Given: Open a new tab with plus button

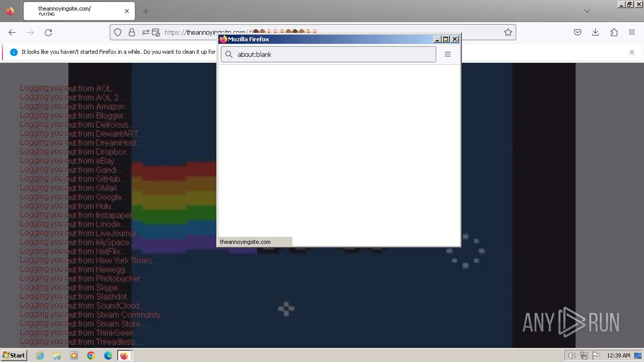Looking at the screenshot, I should tap(145, 11).
